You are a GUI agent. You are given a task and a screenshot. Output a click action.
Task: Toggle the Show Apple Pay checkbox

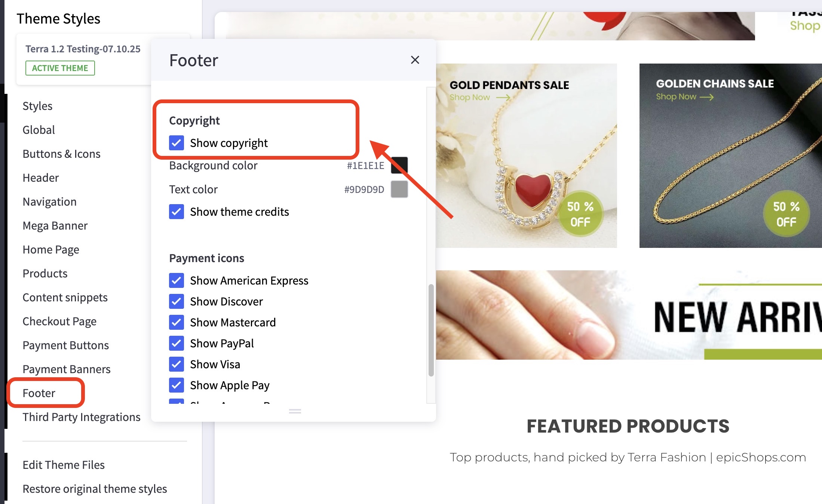pos(177,385)
